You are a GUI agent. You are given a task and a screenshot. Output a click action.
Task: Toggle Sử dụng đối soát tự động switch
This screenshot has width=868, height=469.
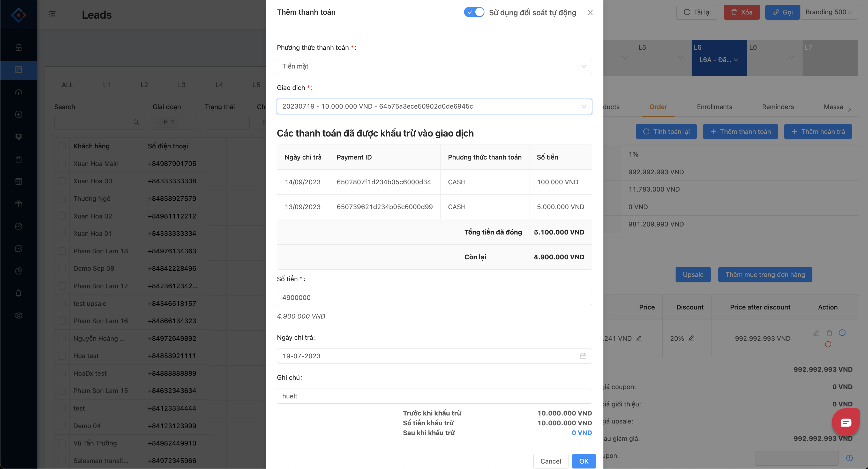tap(474, 12)
